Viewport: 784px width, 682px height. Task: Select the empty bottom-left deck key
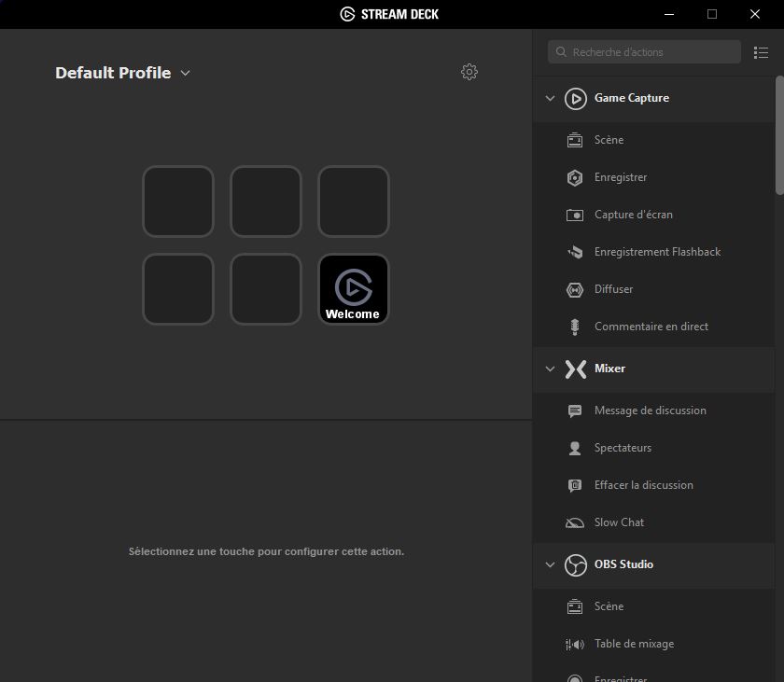[x=178, y=289]
